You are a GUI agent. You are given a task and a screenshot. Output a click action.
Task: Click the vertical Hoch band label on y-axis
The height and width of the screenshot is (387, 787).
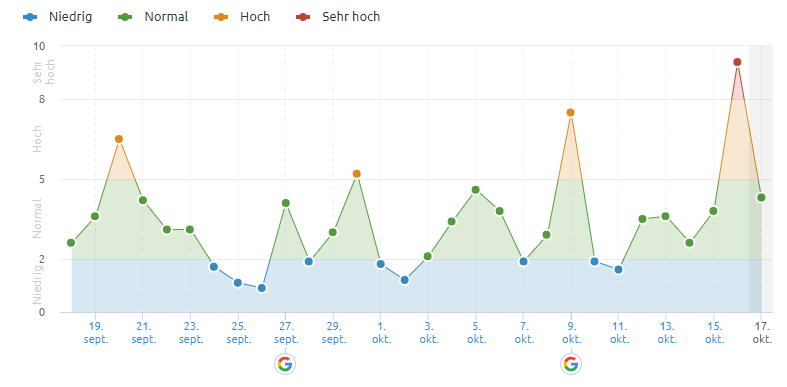pos(37,139)
